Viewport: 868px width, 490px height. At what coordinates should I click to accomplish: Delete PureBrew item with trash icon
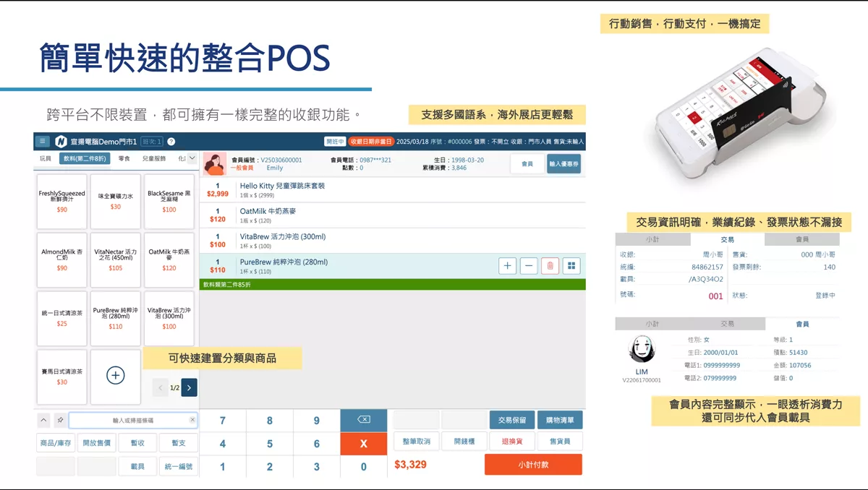click(x=550, y=266)
